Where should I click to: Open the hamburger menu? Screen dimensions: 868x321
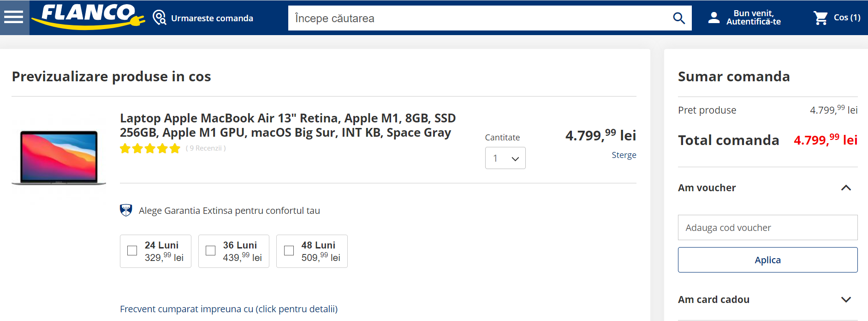click(x=14, y=18)
